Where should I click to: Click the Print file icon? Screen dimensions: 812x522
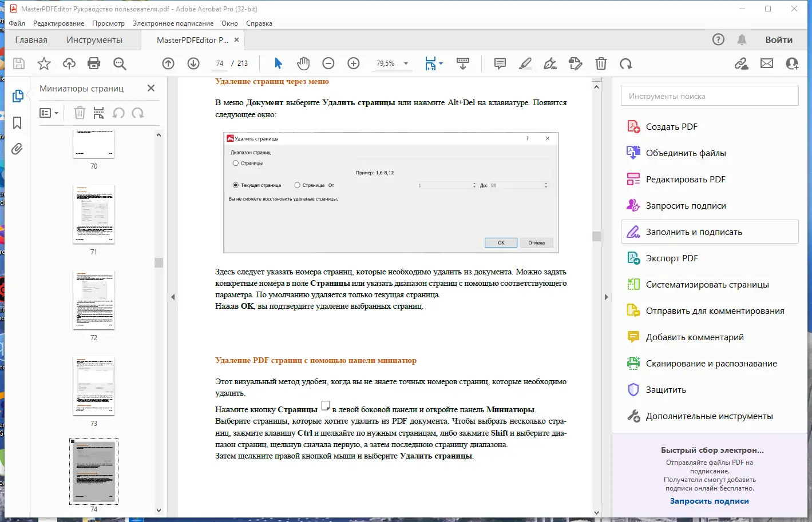[x=94, y=63]
